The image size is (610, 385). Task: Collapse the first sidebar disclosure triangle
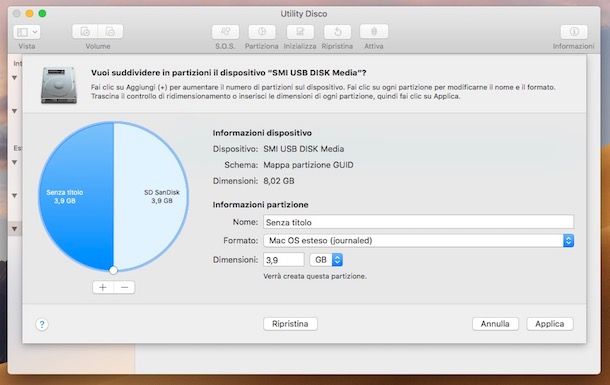pos(14,78)
